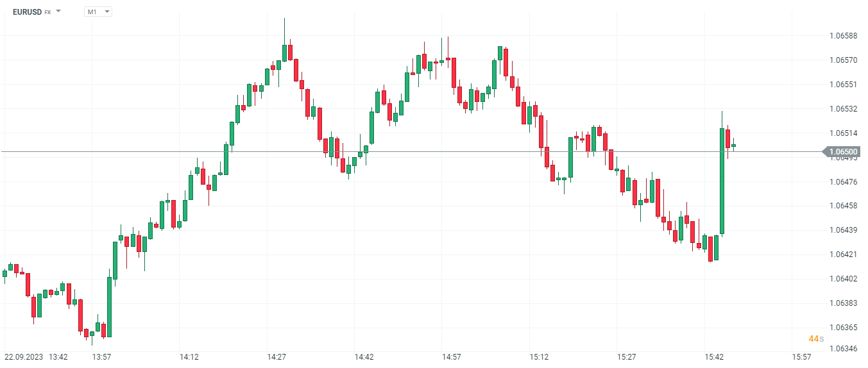The image size is (868, 368).
Task: Select the 15:12 time axis label
Action: pos(539,356)
